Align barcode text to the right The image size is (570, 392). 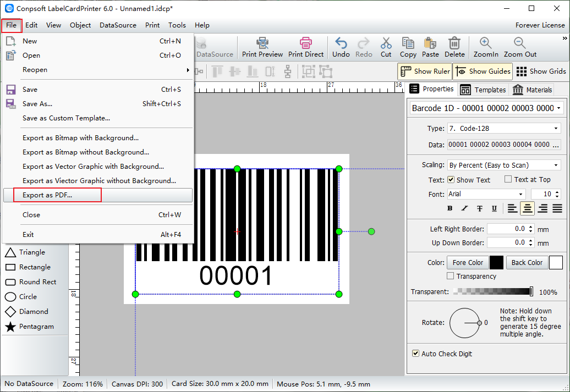[x=542, y=208]
